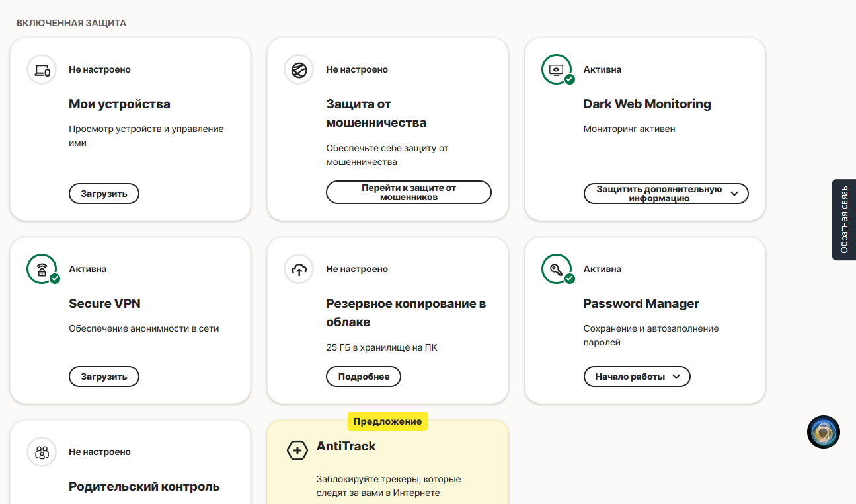
Task: Click Не настроено status on Родительский контроль card
Action: (100, 452)
